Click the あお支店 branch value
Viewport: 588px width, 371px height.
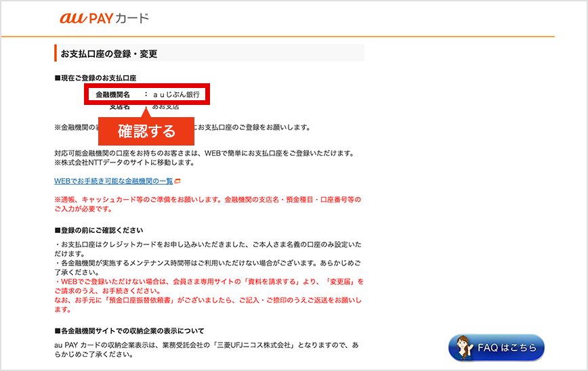pyautogui.click(x=167, y=107)
